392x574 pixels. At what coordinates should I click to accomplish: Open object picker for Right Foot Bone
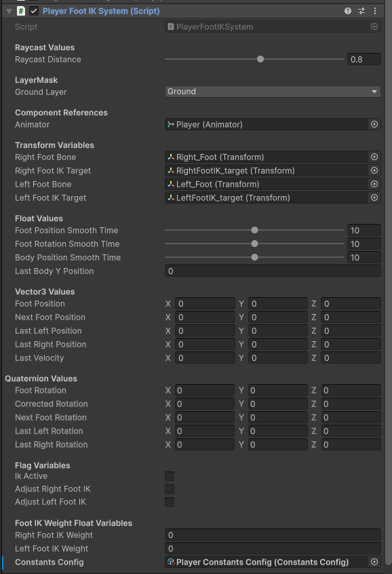pyautogui.click(x=374, y=157)
